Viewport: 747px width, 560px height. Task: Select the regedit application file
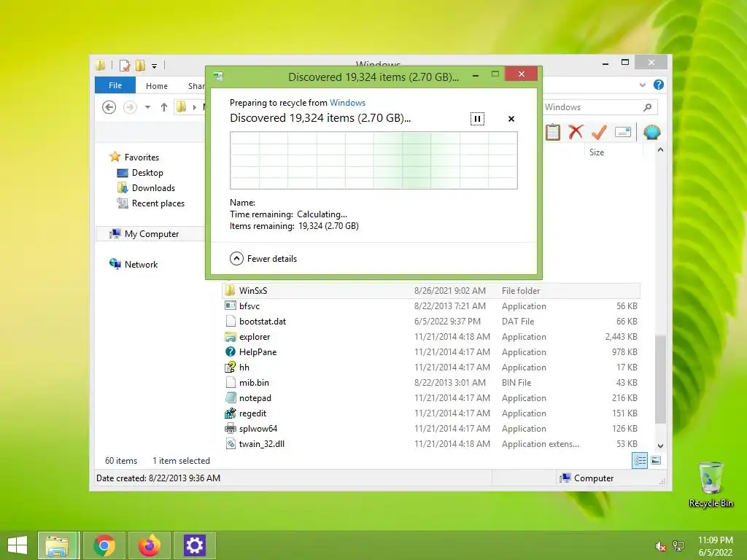tap(431, 413)
